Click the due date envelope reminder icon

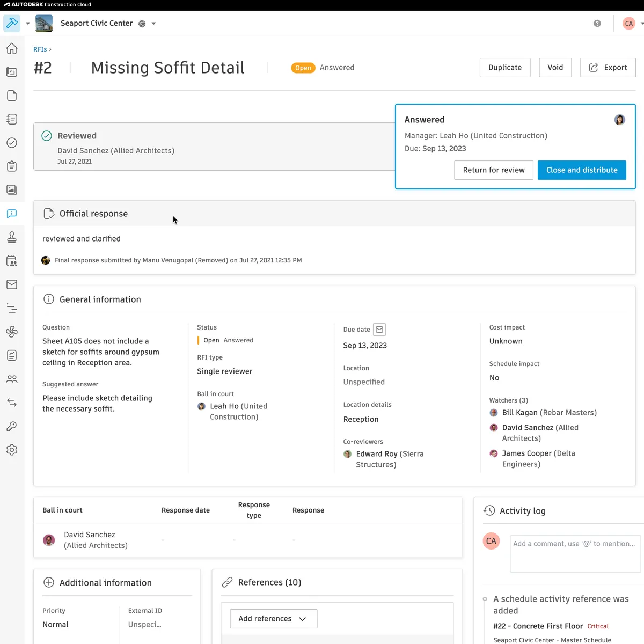coord(379,330)
